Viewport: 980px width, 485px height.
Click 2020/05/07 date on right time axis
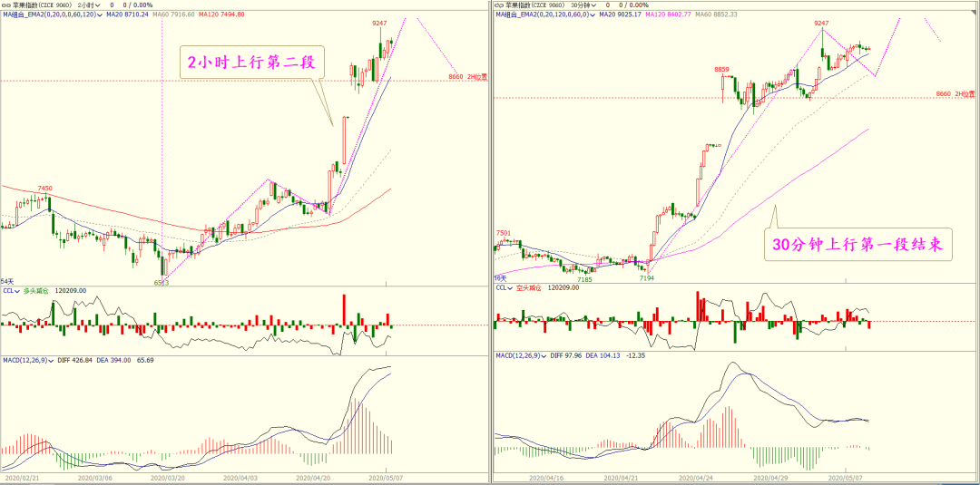click(x=844, y=476)
